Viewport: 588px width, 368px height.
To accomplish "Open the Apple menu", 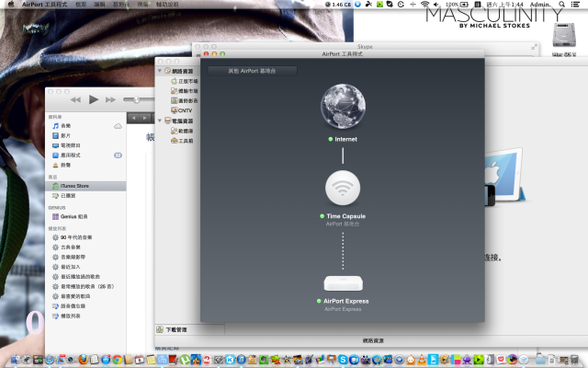I will [x=11, y=5].
